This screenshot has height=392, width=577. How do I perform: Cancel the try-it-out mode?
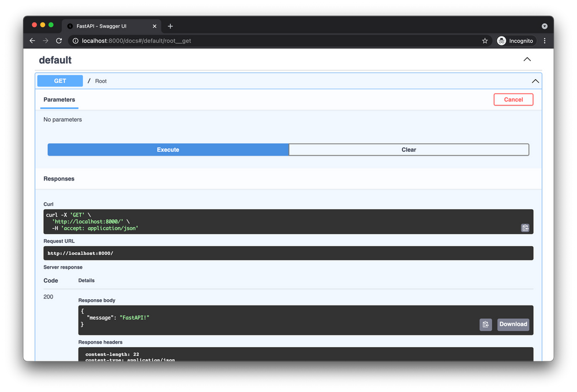(513, 99)
